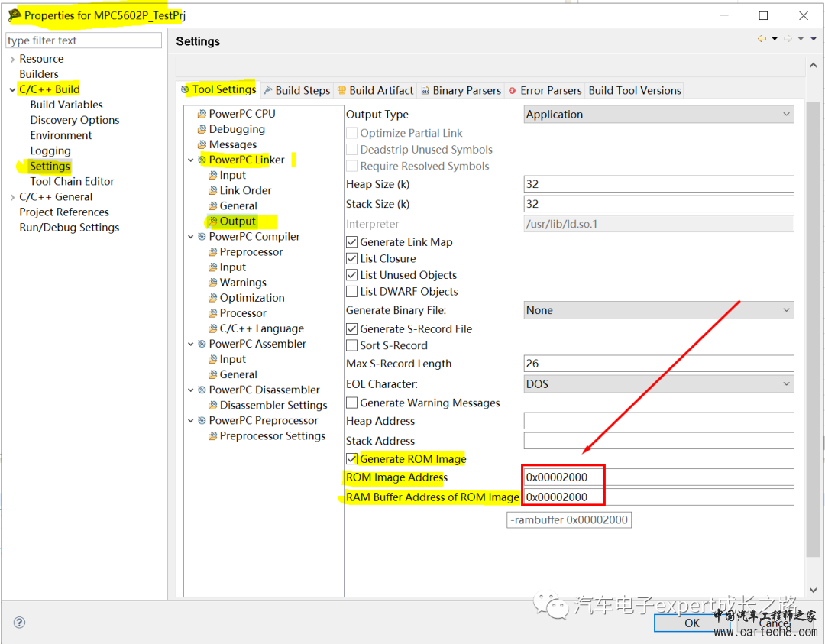Click the Preprocessor item icon
The width and height of the screenshot is (825, 644).
click(x=212, y=252)
